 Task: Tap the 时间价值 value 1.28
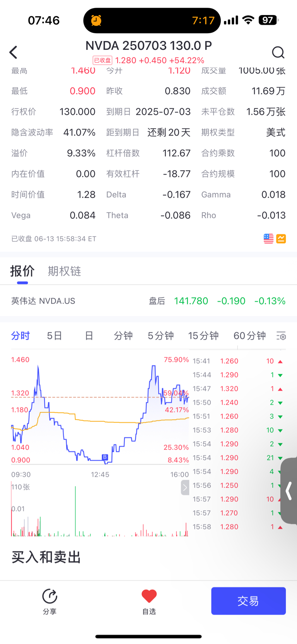86,195
